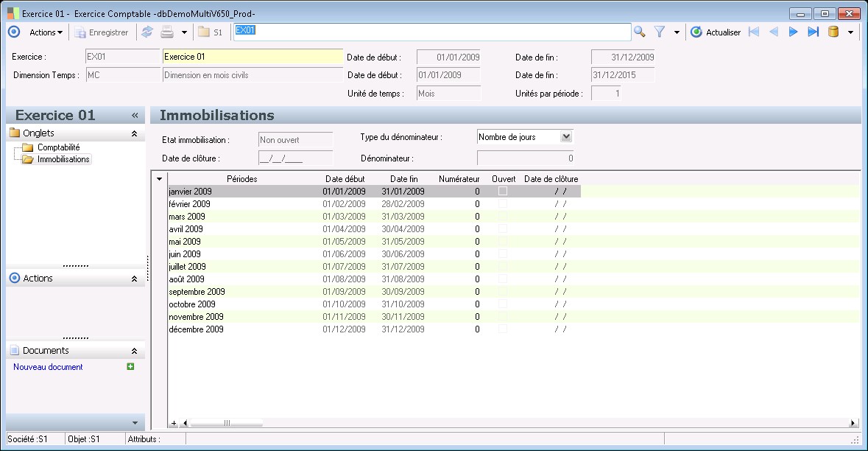Select Comptabilité in the Onglets tree

(x=58, y=147)
